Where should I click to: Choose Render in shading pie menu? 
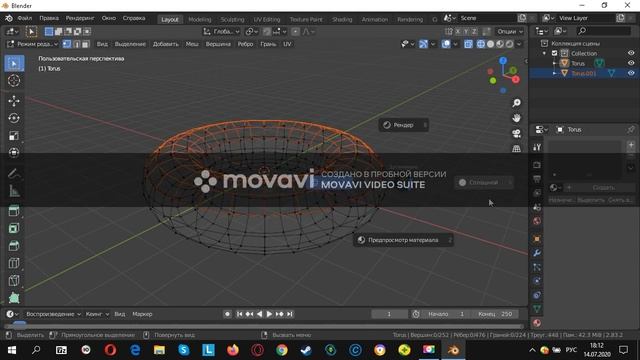click(x=404, y=125)
